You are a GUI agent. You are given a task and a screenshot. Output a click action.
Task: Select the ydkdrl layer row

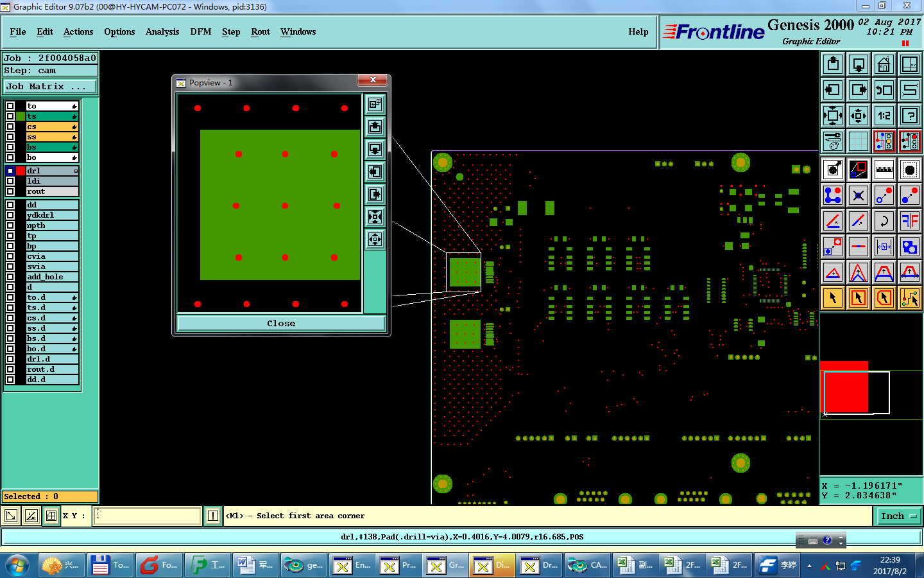pyautogui.click(x=52, y=215)
